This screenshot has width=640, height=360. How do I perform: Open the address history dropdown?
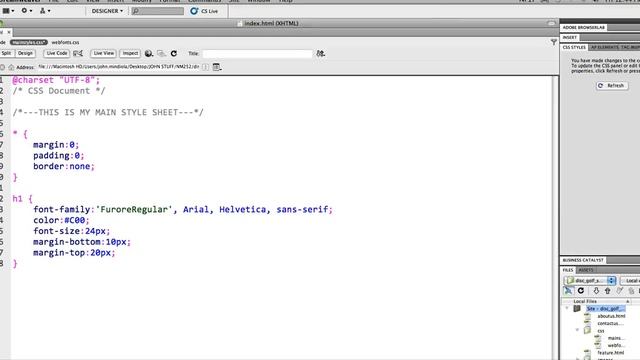pos(205,67)
